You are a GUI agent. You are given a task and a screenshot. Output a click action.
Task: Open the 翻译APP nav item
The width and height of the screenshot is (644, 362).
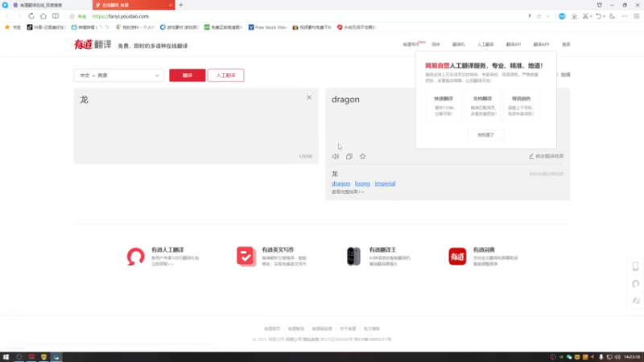click(541, 44)
